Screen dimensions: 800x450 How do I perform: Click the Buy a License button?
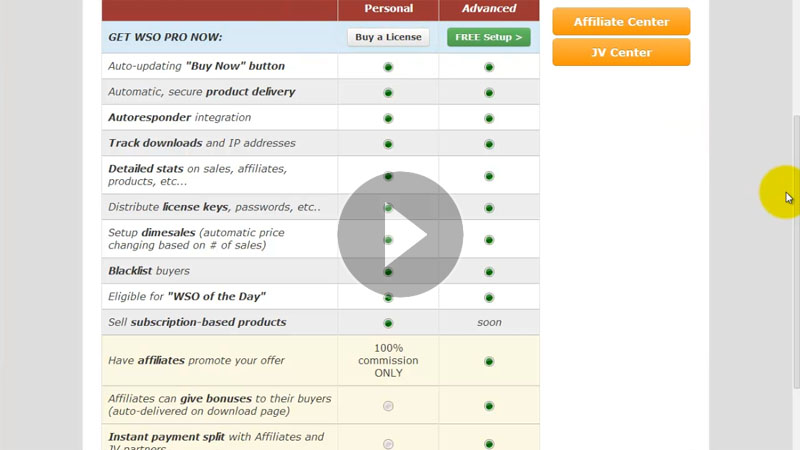coord(388,37)
